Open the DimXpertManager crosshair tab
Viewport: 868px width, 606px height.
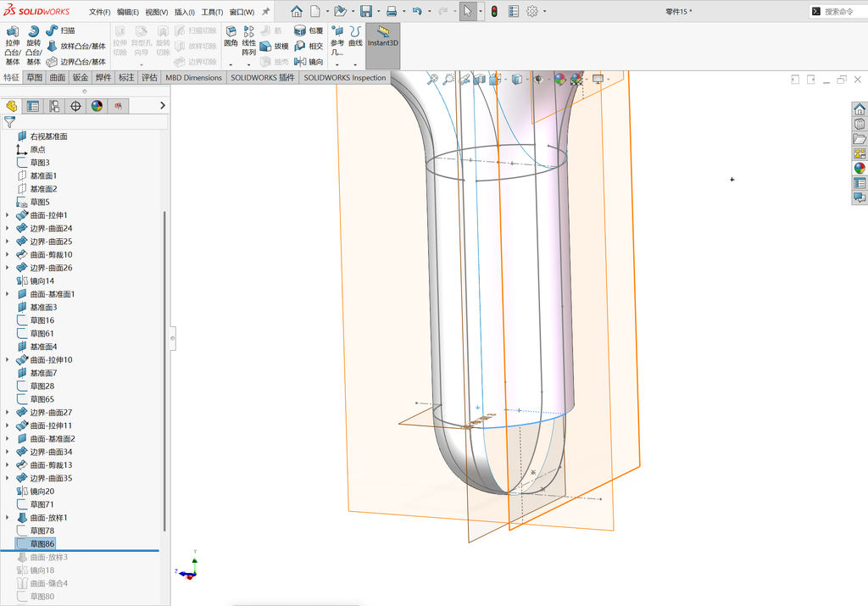(x=75, y=106)
